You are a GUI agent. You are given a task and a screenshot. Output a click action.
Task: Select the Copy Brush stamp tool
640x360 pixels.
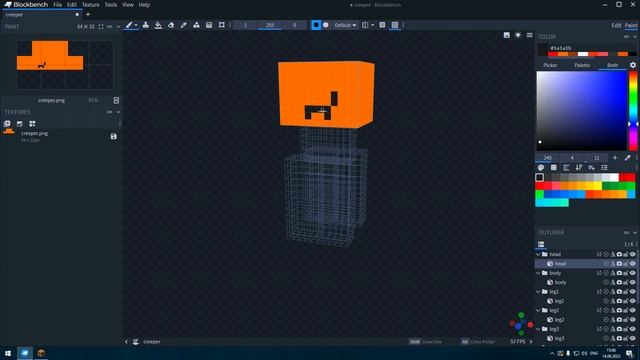[146, 25]
